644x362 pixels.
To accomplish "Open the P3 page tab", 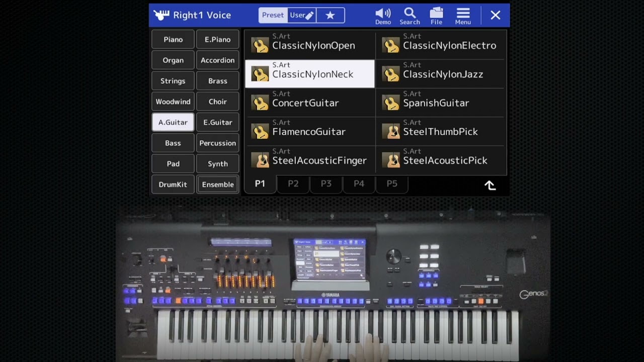I will (x=326, y=184).
